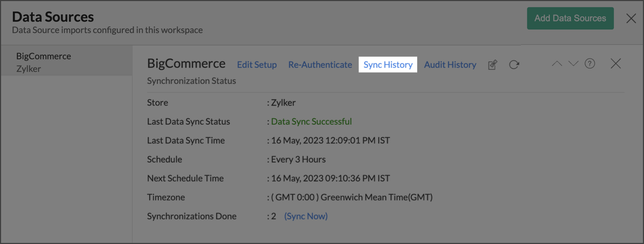Click the Next Schedule Time value

(331, 178)
